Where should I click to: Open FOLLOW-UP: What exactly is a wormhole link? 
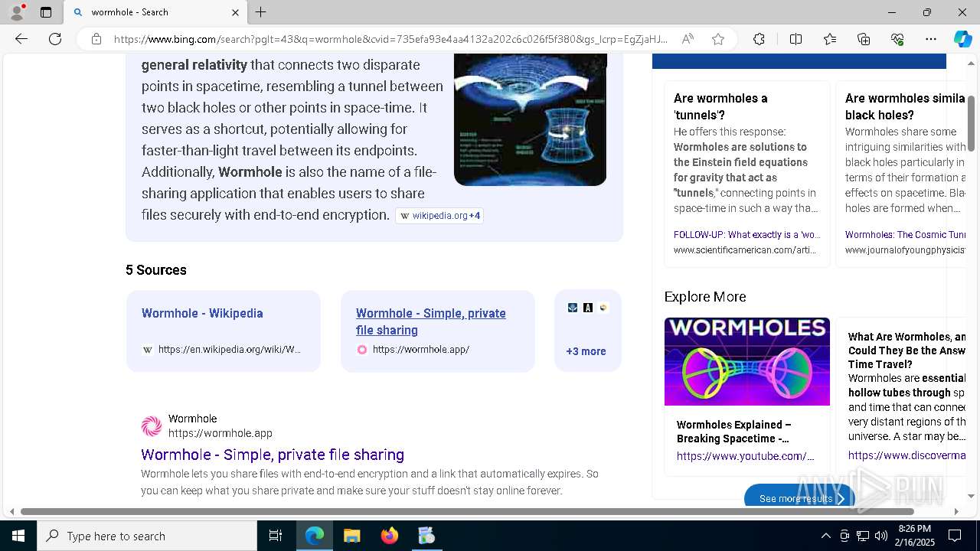pos(746,235)
